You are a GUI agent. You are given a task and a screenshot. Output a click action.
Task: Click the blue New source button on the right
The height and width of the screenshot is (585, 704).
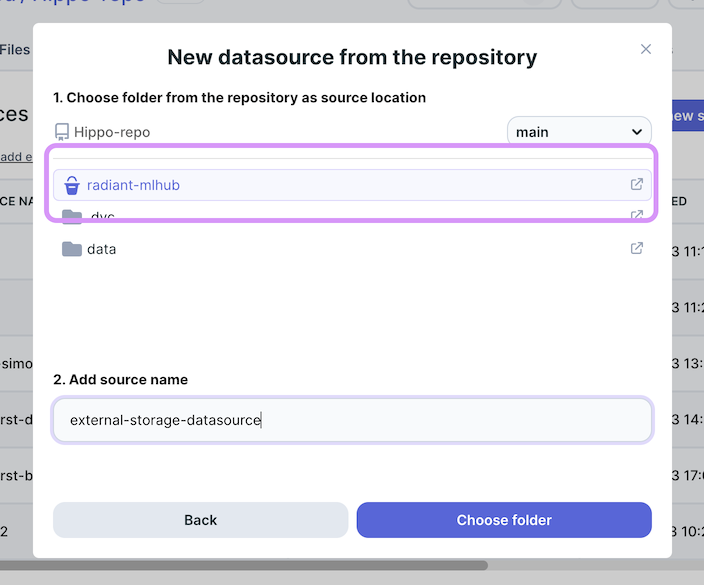pos(686,116)
